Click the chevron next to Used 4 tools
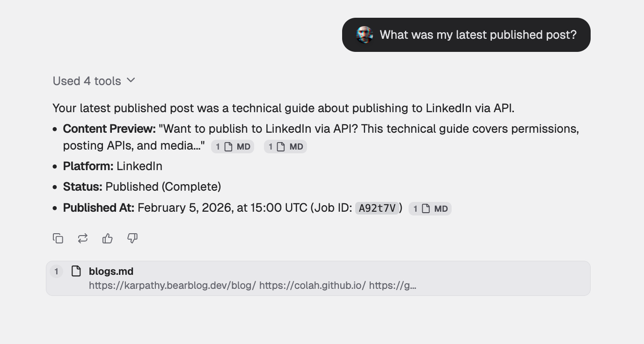The width and height of the screenshot is (644, 344). coord(130,80)
